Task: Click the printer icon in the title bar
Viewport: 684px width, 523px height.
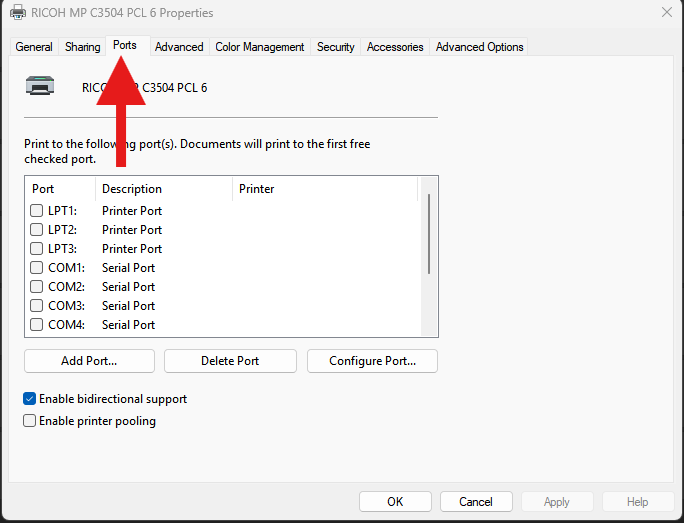Action: 17,13
